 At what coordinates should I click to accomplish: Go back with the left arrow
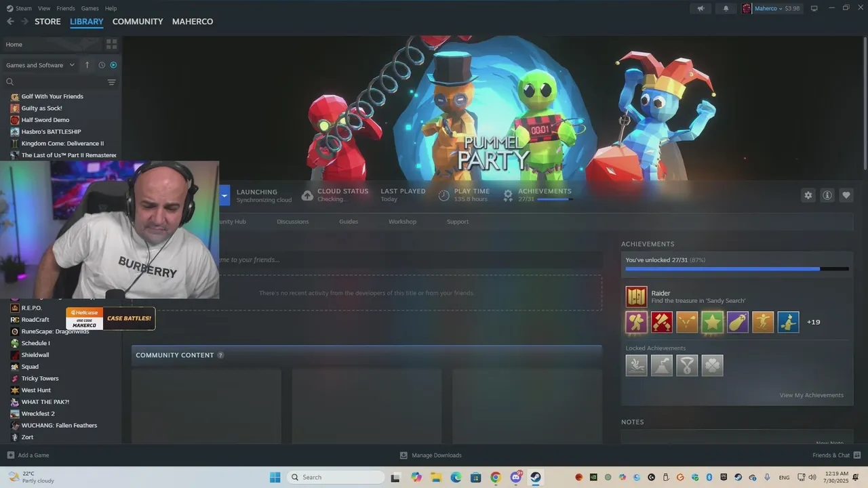click(x=10, y=22)
